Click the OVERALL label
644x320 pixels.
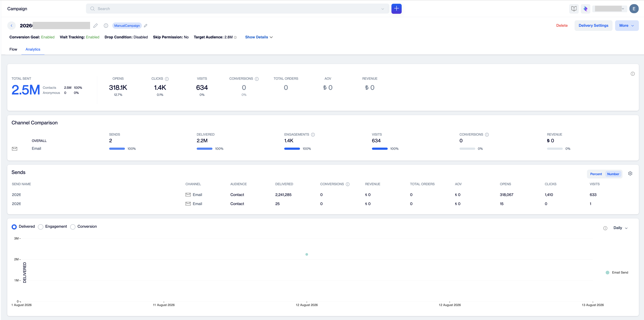click(39, 141)
